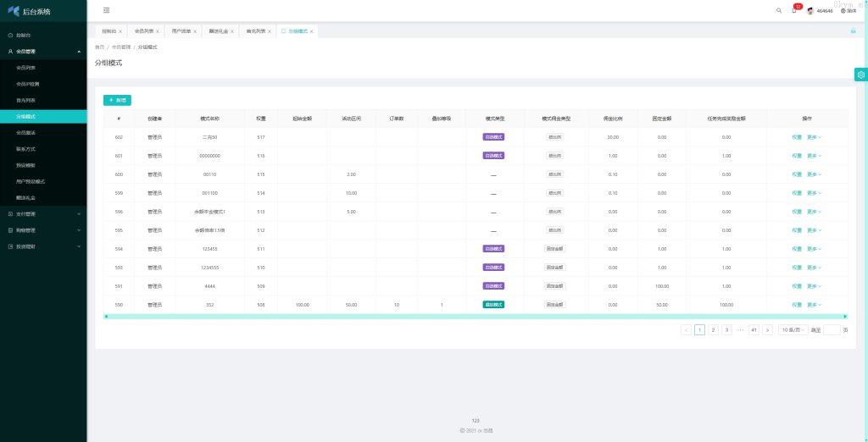Viewport: 868px width, 442px height.
Task: Open the 10条/页 page size dropdown
Action: point(792,330)
